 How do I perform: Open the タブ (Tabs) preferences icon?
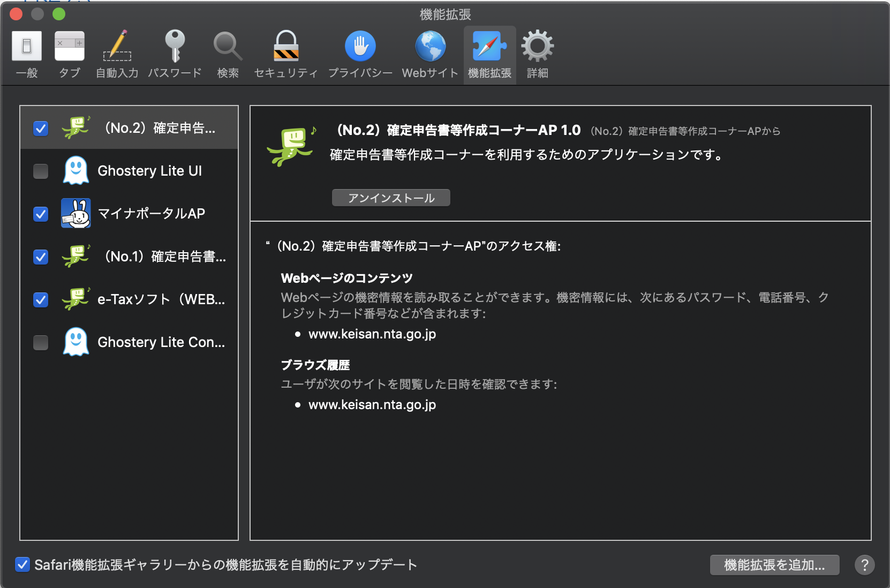(x=70, y=46)
